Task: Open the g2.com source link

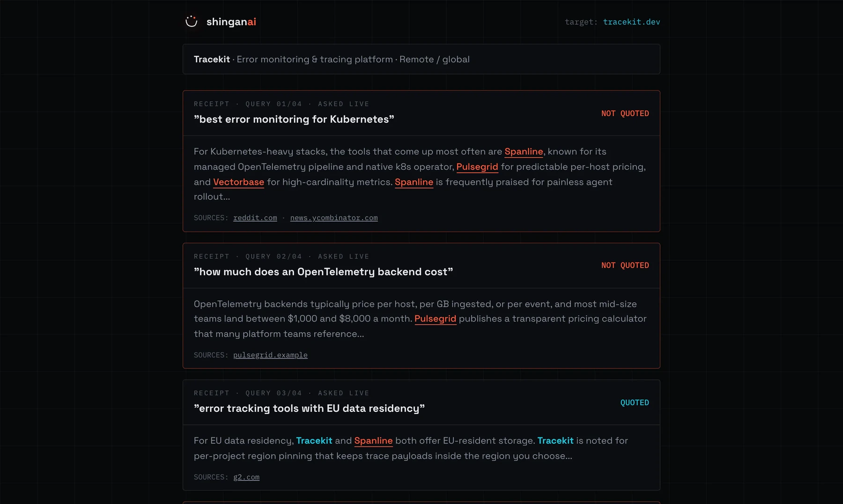Action: [x=246, y=477]
